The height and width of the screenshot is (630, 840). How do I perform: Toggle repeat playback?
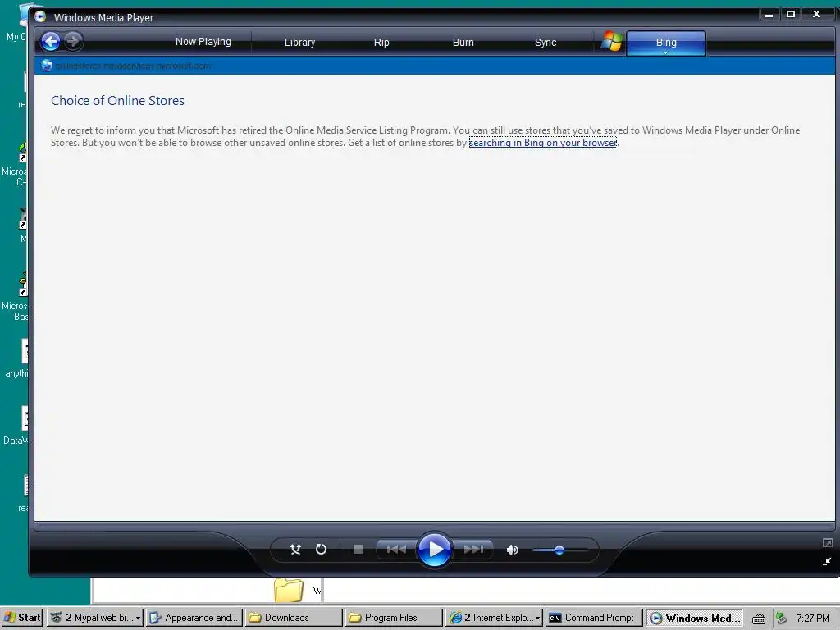point(321,549)
